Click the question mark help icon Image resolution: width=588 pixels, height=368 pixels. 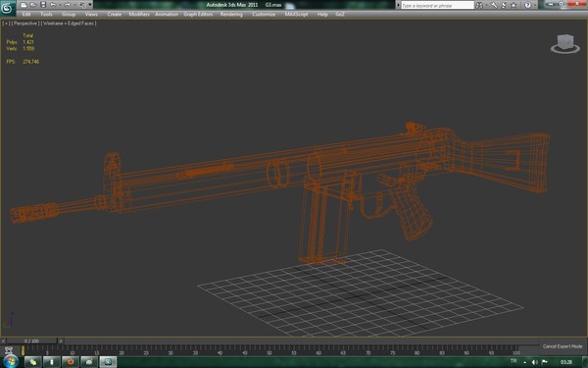click(x=527, y=5)
